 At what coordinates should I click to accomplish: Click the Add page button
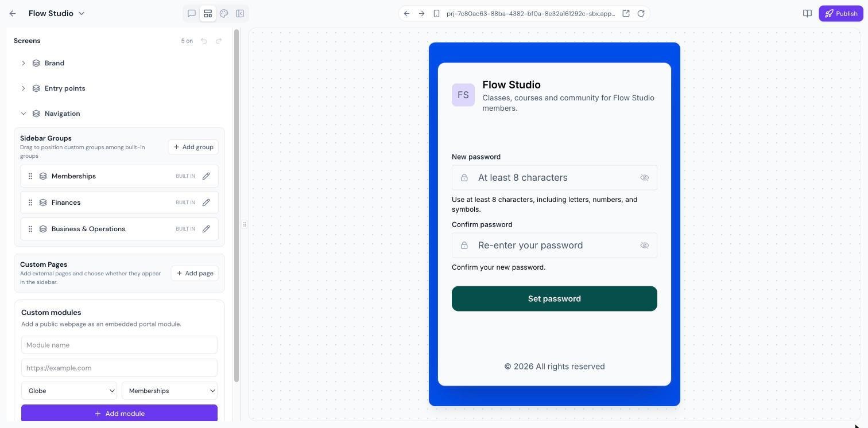pyautogui.click(x=195, y=273)
